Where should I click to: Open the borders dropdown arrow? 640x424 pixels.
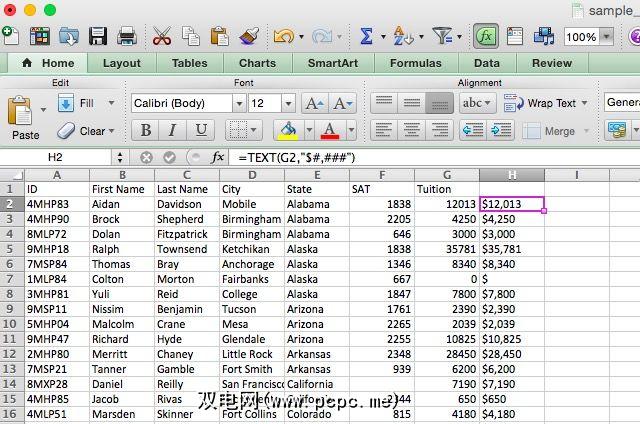pos(254,131)
